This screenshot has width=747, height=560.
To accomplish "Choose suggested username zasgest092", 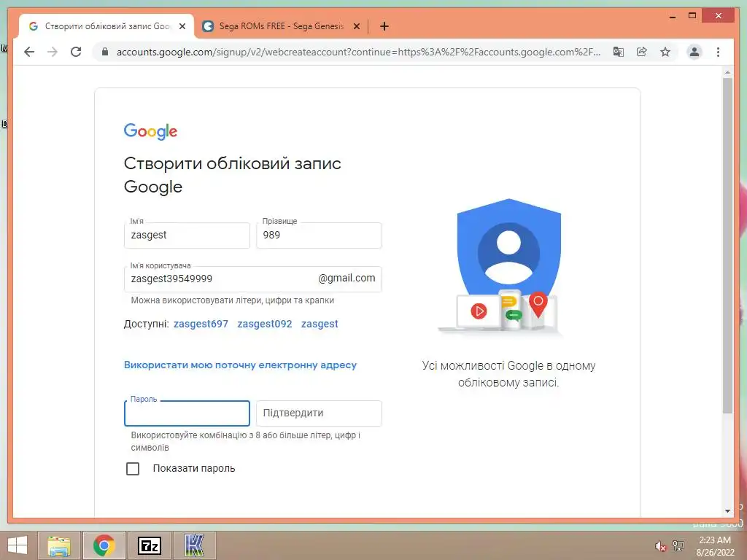I will click(x=264, y=324).
